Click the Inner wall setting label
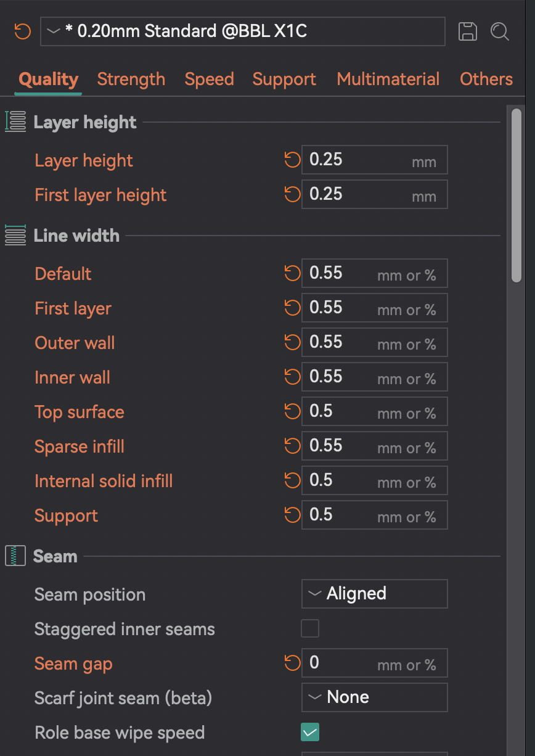Viewport: 535px width, 756px height. [73, 377]
